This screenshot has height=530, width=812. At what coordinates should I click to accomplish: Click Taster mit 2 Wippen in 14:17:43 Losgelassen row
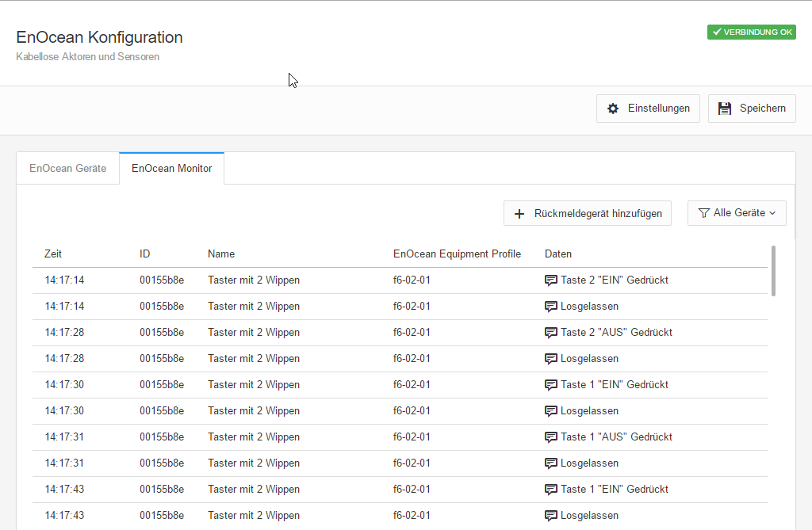(x=254, y=516)
